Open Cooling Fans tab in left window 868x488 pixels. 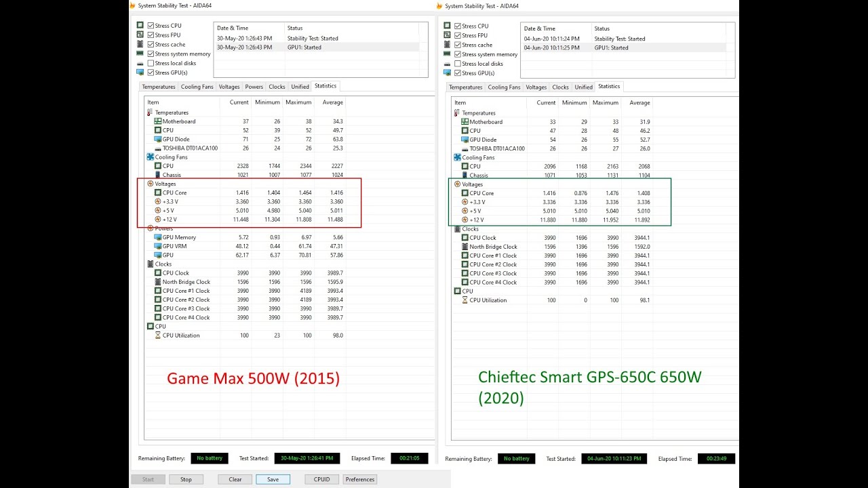pyautogui.click(x=197, y=87)
